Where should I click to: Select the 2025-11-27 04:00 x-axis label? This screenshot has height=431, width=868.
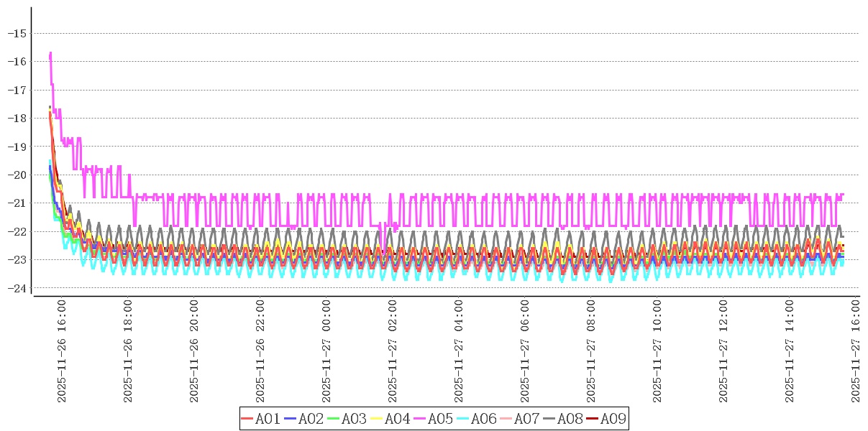(459, 351)
